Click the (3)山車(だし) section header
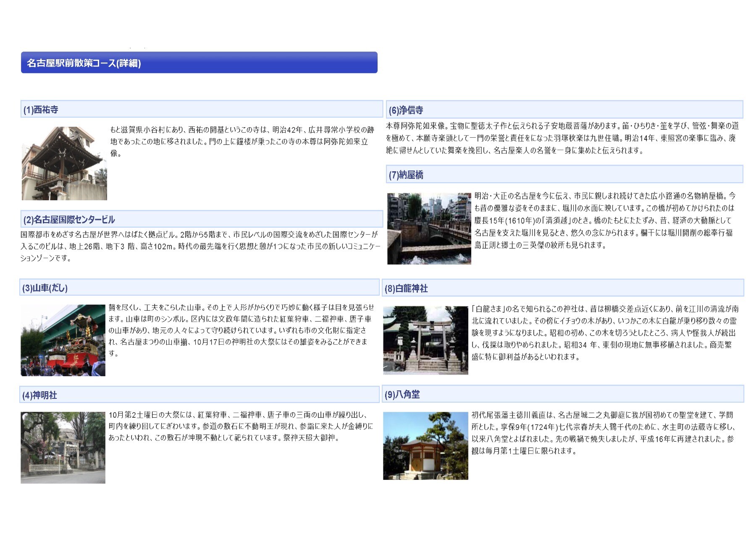Screen dimensions: 756x534 coord(200,288)
